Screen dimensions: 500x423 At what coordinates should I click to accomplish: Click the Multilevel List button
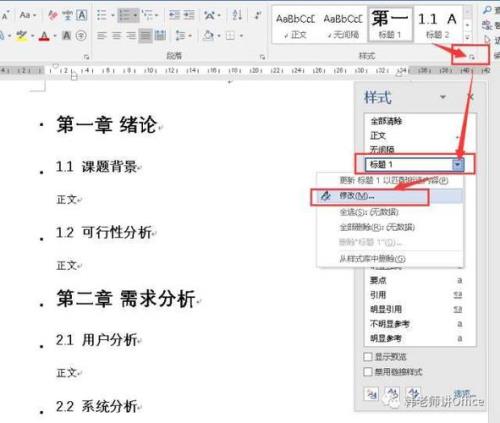(x=147, y=15)
